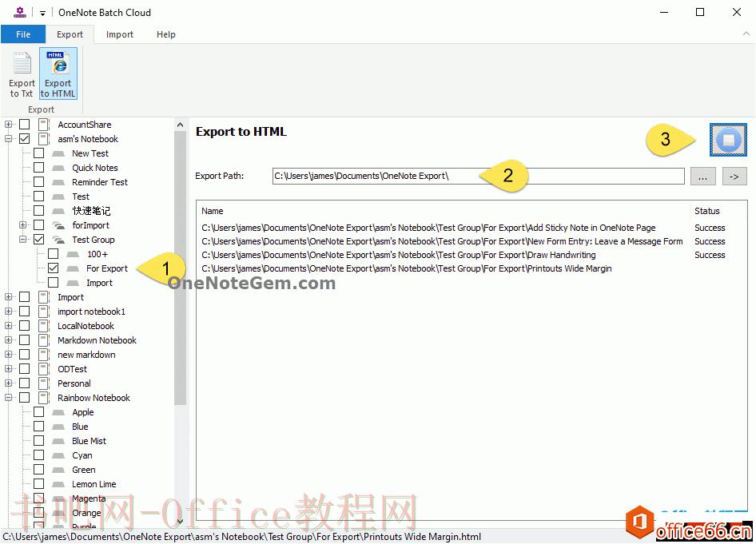The image size is (756, 544).
Task: Expand the Import notebook node
Action: pos(8,297)
